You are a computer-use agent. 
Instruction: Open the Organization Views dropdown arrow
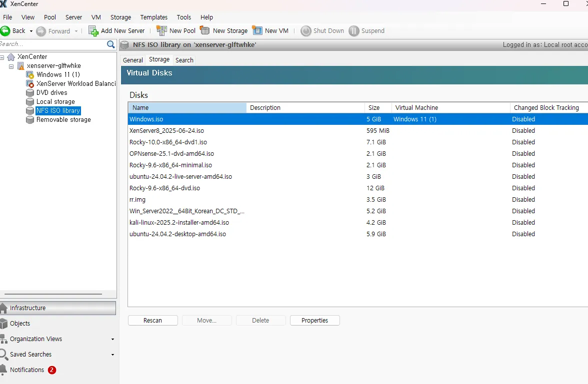(112, 340)
